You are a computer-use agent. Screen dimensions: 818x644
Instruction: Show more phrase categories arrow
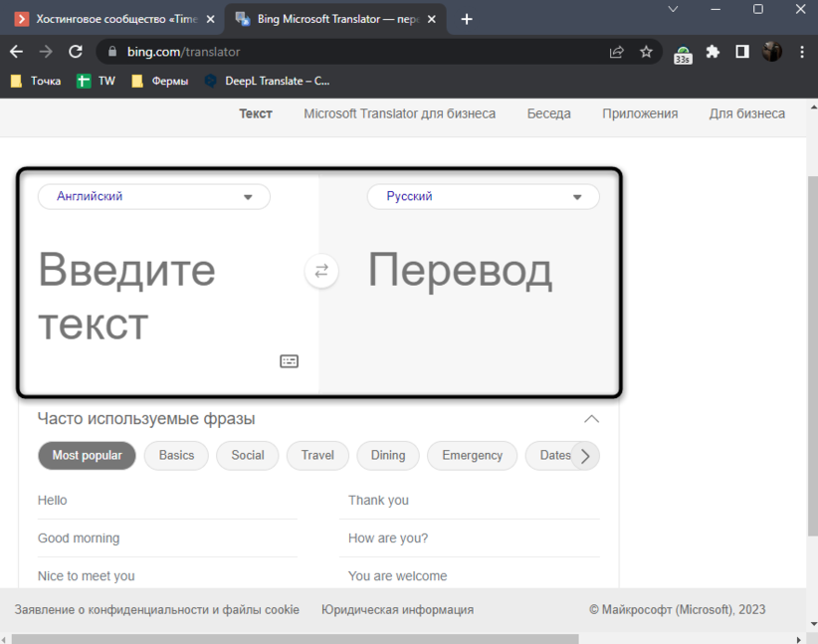pos(585,456)
